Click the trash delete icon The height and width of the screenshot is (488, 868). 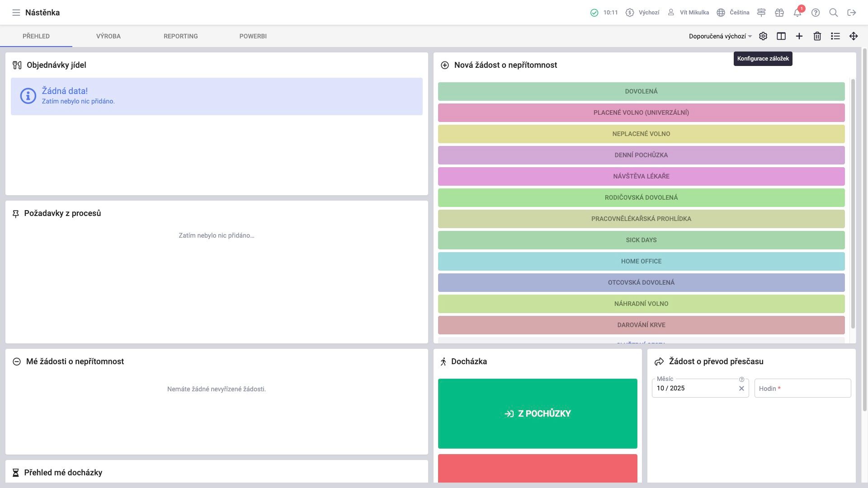pyautogui.click(x=817, y=36)
